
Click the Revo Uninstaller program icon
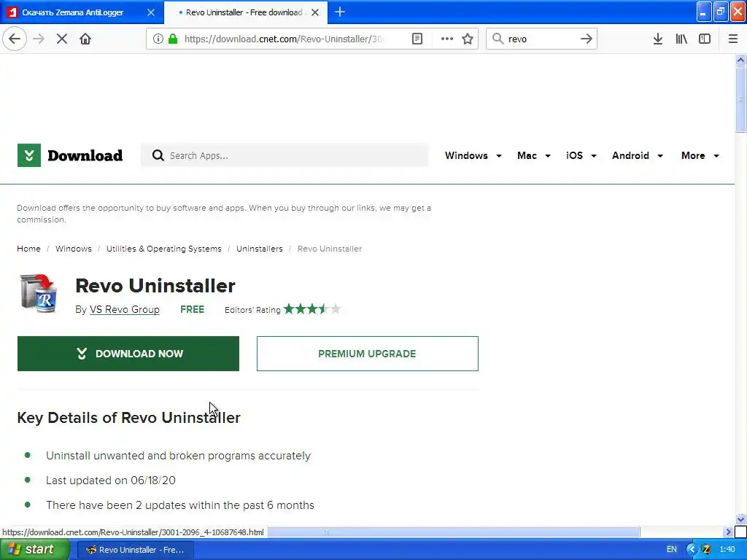pyautogui.click(x=39, y=293)
